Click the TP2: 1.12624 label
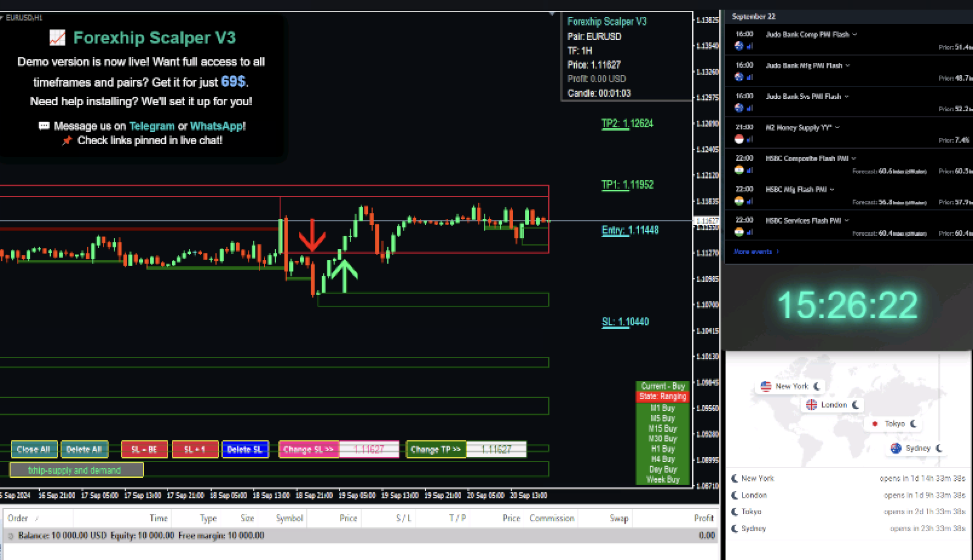Image resolution: width=973 pixels, height=560 pixels. [x=627, y=123]
